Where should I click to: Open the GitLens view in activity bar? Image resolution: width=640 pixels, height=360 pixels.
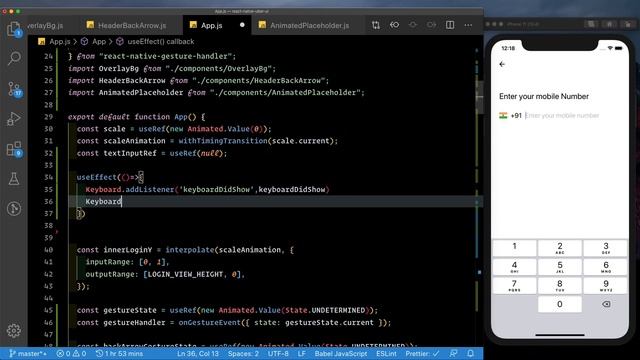click(14, 209)
